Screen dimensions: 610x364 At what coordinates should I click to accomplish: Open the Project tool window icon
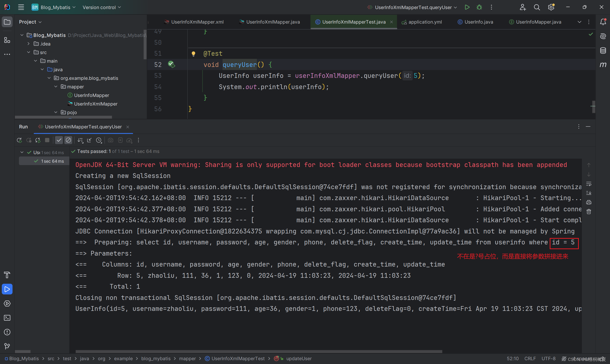tap(7, 22)
